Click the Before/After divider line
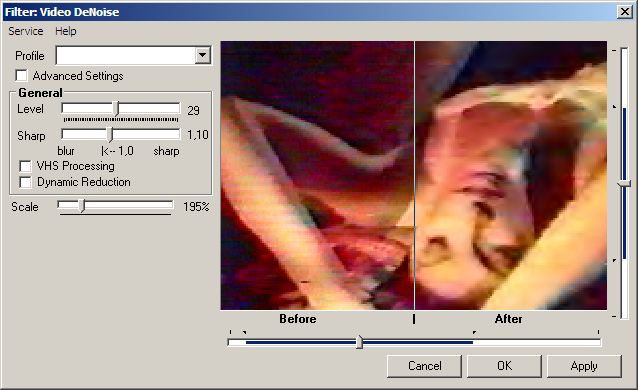 tap(415, 175)
